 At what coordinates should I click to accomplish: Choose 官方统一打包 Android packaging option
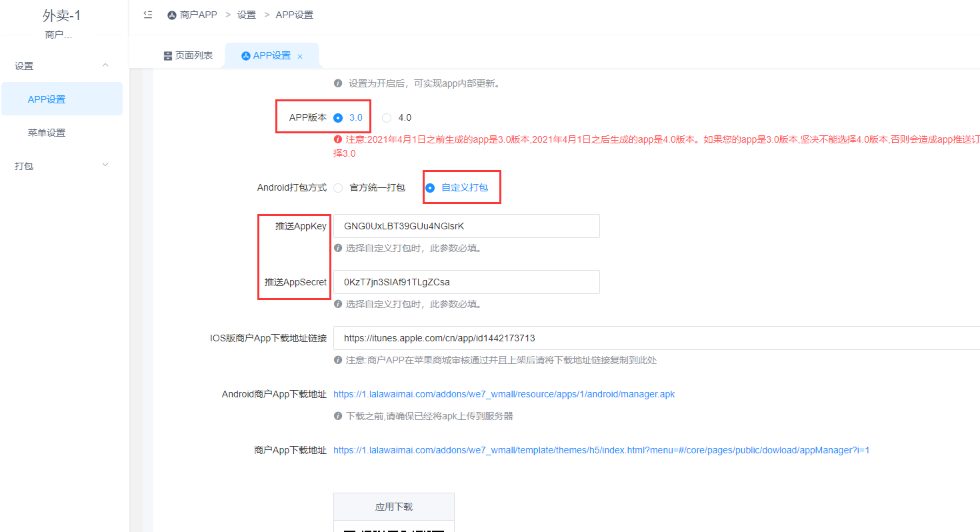point(338,188)
